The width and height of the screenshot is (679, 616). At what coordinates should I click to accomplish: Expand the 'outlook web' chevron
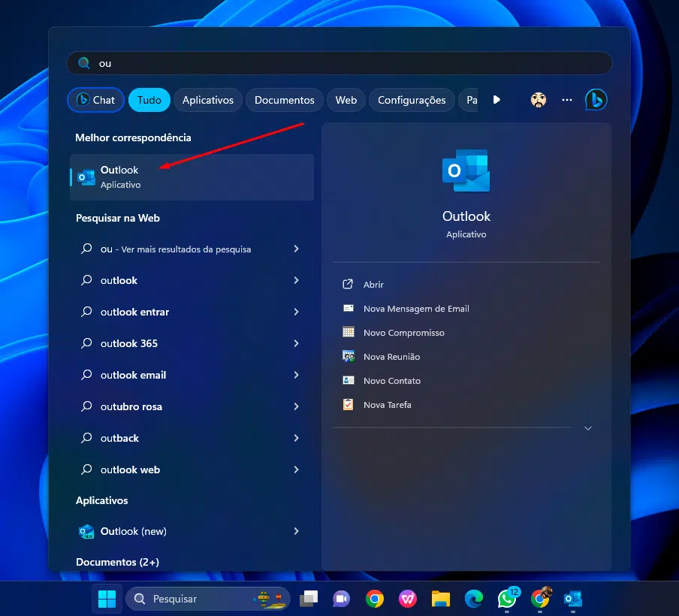point(296,470)
